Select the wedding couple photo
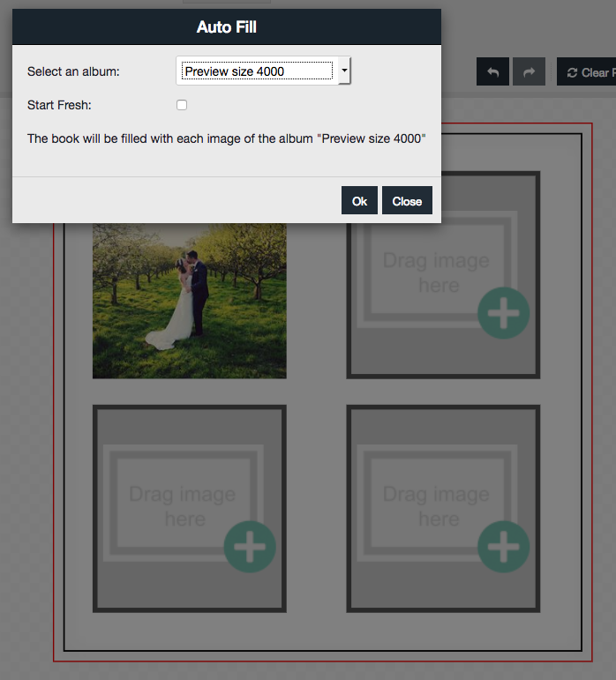Viewport: 616px width, 680px height. (x=190, y=300)
